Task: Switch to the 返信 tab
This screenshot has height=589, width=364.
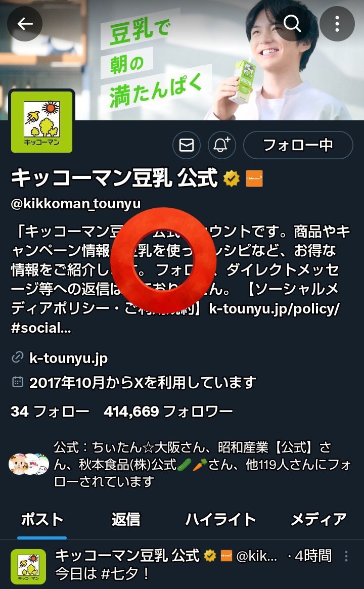Action: [126, 520]
